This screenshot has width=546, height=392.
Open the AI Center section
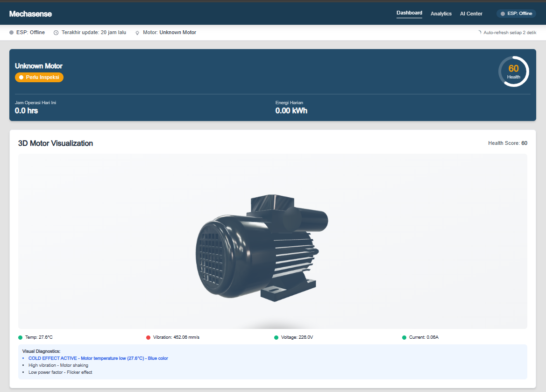pos(471,14)
